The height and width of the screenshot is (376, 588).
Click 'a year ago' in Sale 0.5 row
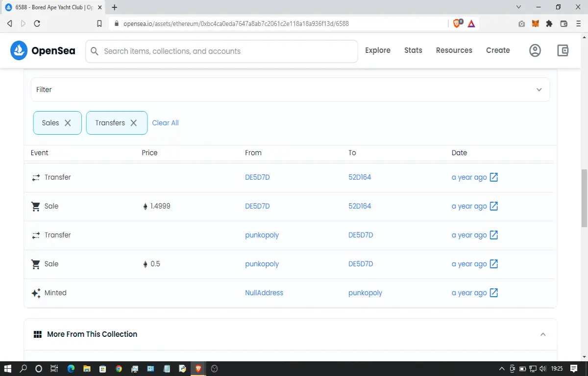[x=469, y=264]
